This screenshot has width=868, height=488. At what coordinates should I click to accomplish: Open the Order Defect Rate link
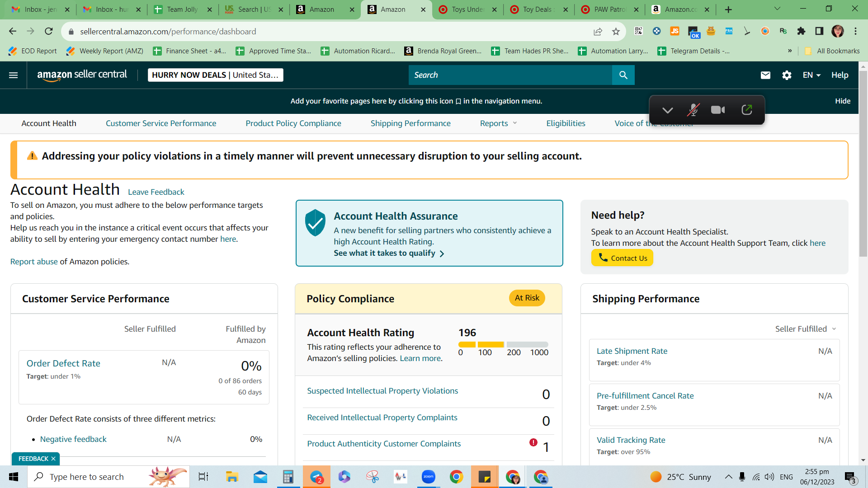click(63, 363)
